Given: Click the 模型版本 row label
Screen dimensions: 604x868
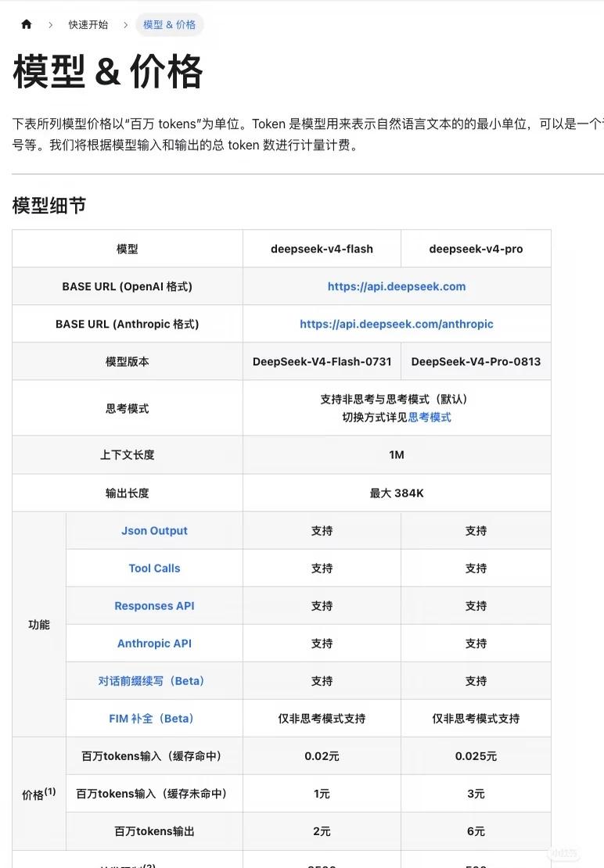Looking at the screenshot, I should coord(128,361).
